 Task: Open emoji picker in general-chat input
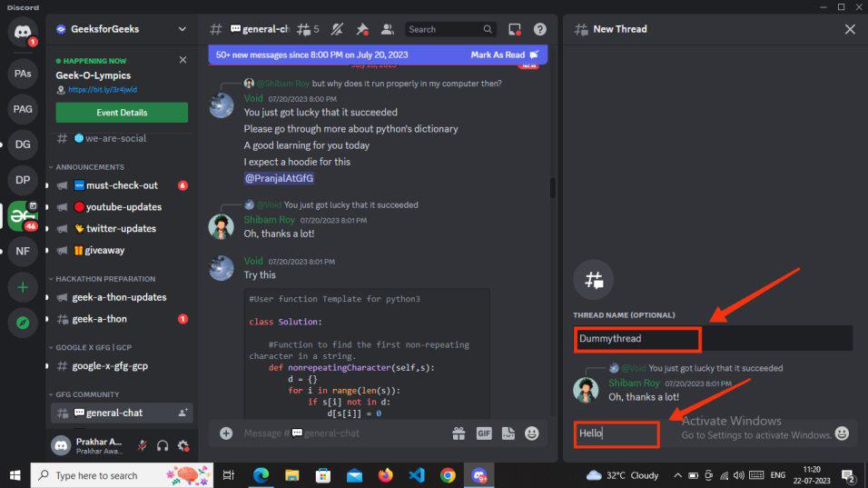point(532,433)
